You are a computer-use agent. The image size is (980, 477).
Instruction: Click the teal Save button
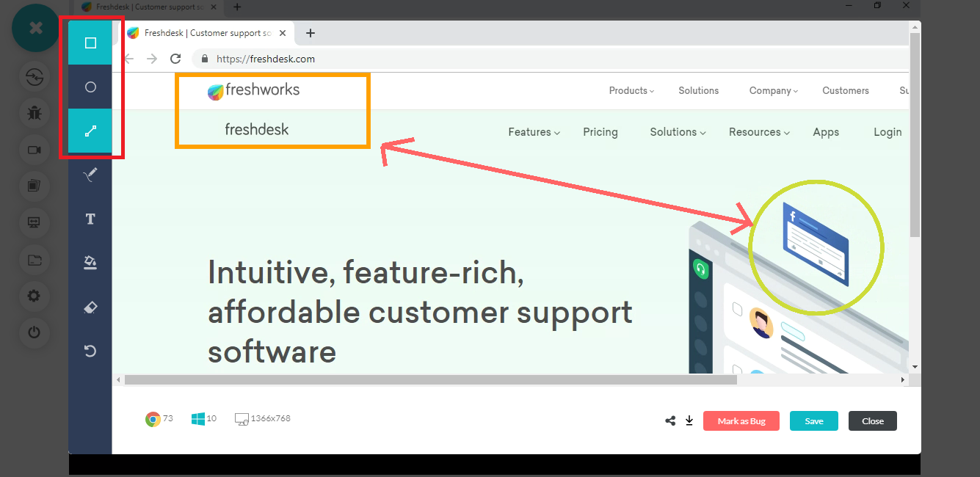(x=813, y=421)
